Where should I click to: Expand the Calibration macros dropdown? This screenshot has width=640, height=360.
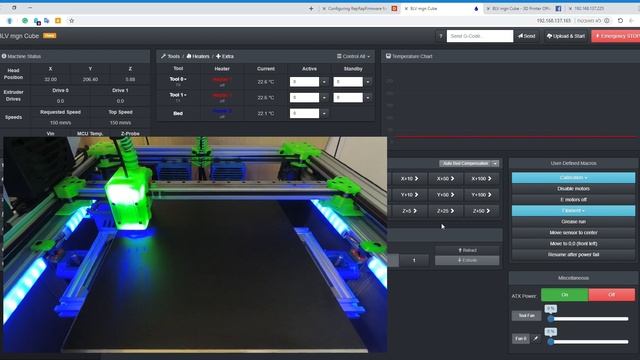(573, 178)
